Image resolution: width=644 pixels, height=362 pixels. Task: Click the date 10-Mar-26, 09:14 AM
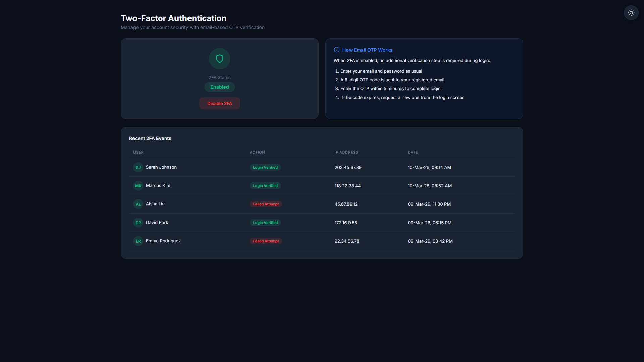pyautogui.click(x=429, y=167)
